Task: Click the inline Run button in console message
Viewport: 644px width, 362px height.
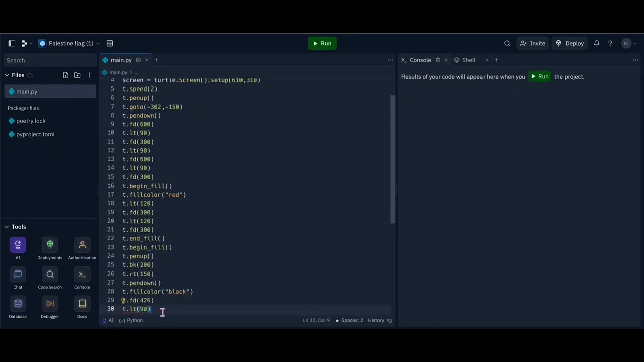Action: (539, 77)
